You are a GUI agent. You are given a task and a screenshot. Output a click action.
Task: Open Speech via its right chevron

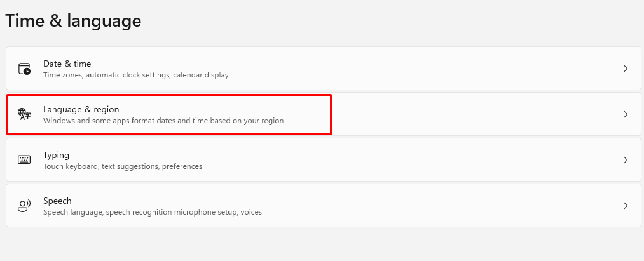pos(626,206)
